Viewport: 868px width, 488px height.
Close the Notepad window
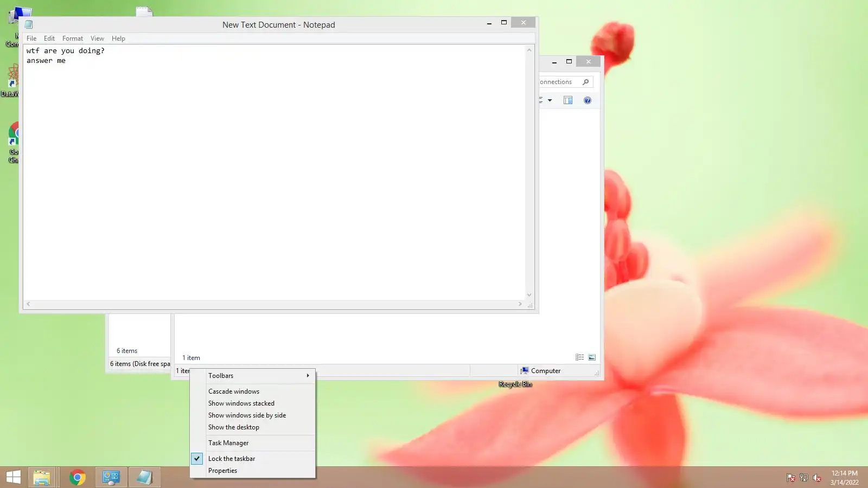(x=523, y=22)
